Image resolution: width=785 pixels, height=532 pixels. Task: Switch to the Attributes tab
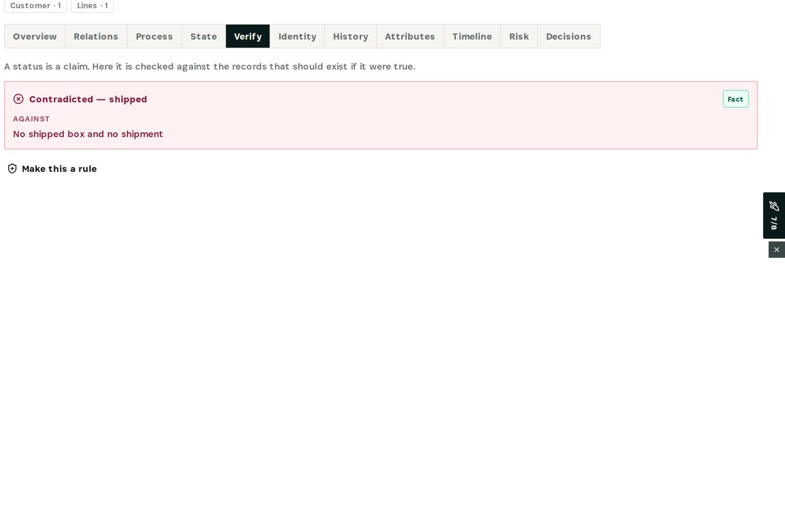point(410,36)
